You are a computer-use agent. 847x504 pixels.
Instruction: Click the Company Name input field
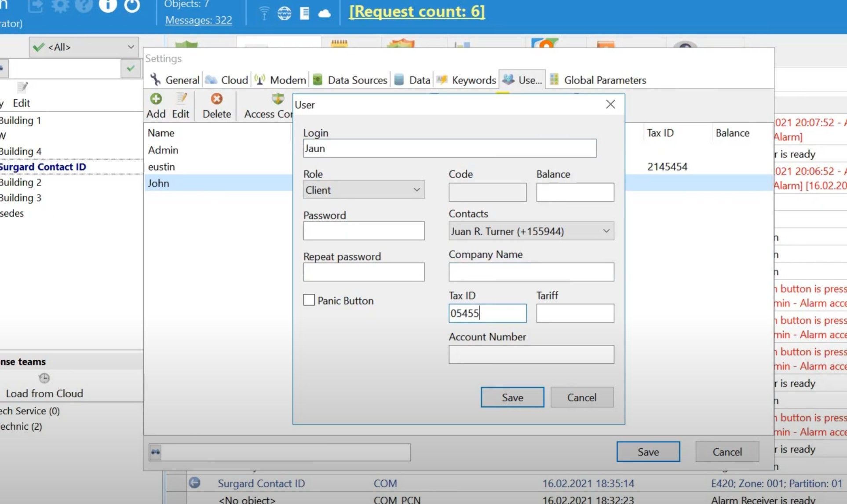point(531,272)
